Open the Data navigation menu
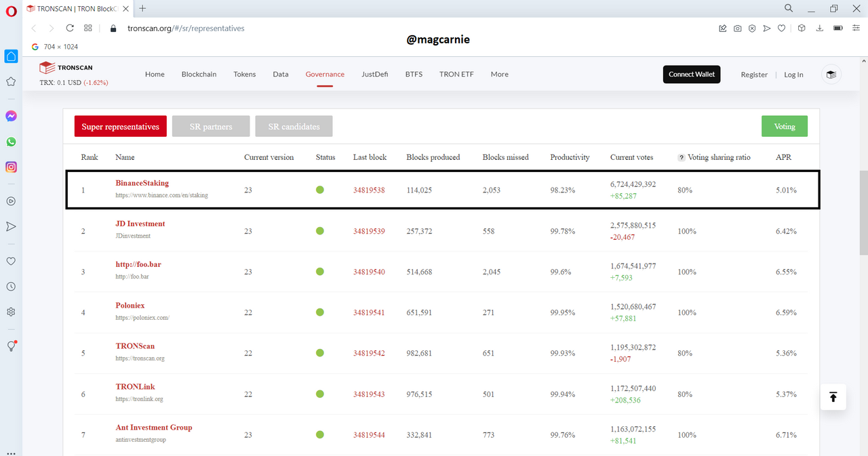 tap(281, 75)
